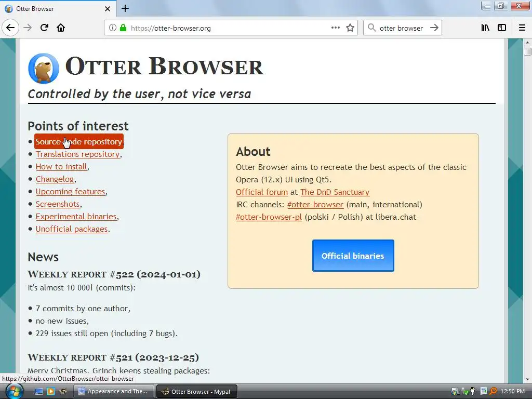Click the Points of interest heading

pyautogui.click(x=78, y=126)
